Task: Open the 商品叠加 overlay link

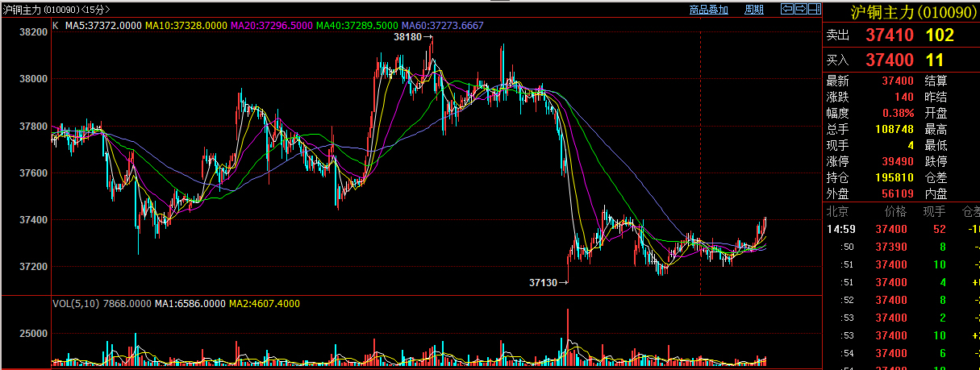Action: (x=708, y=10)
